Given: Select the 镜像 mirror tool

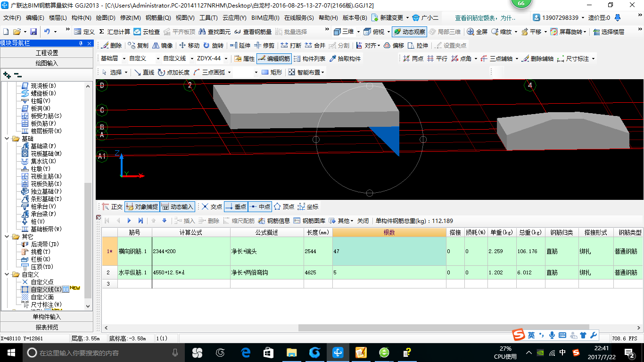Looking at the screenshot, I should click(163, 46).
